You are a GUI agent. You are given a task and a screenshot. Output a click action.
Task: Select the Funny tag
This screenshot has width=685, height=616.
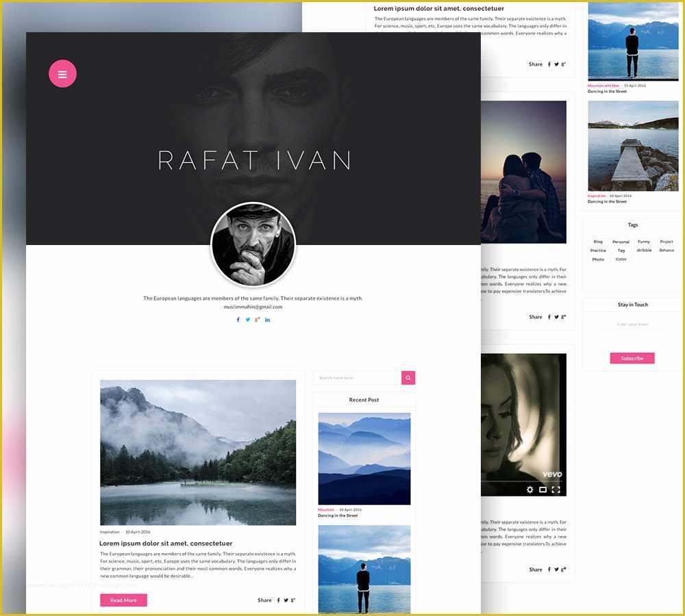tap(644, 242)
